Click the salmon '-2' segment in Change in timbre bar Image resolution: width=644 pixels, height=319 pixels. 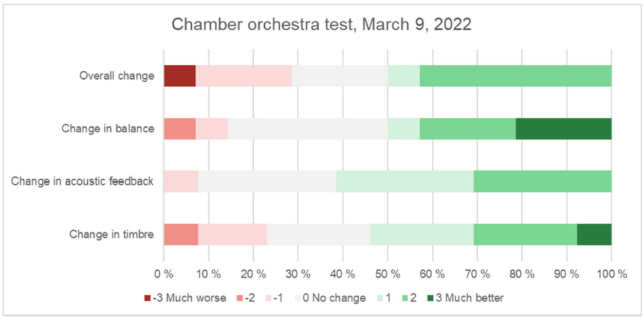tap(181, 235)
